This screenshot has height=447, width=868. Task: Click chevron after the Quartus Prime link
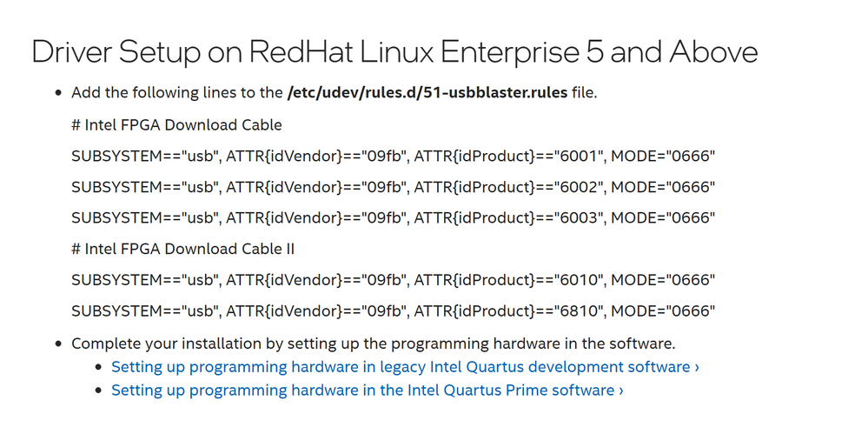coord(620,390)
